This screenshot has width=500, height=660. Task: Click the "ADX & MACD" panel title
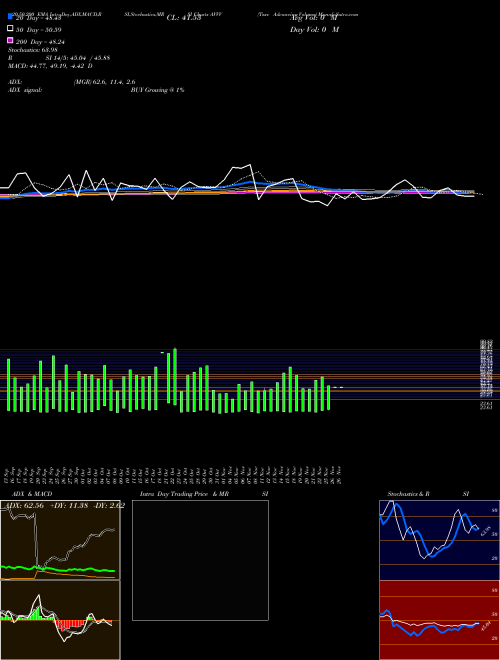point(32,494)
